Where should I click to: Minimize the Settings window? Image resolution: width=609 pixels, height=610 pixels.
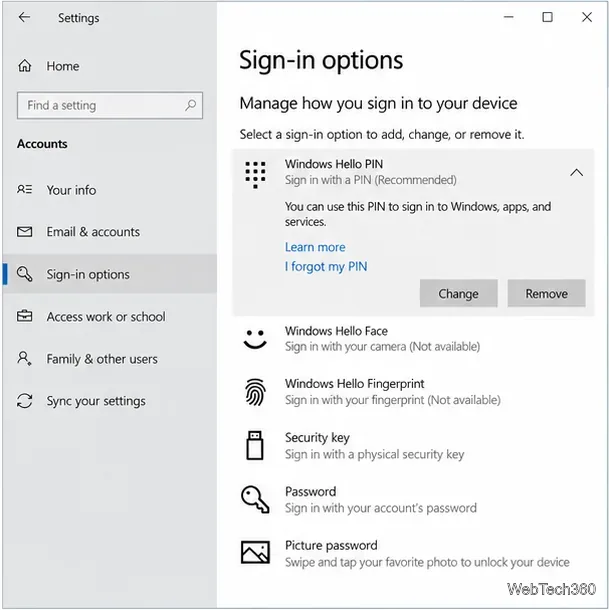pyautogui.click(x=509, y=17)
